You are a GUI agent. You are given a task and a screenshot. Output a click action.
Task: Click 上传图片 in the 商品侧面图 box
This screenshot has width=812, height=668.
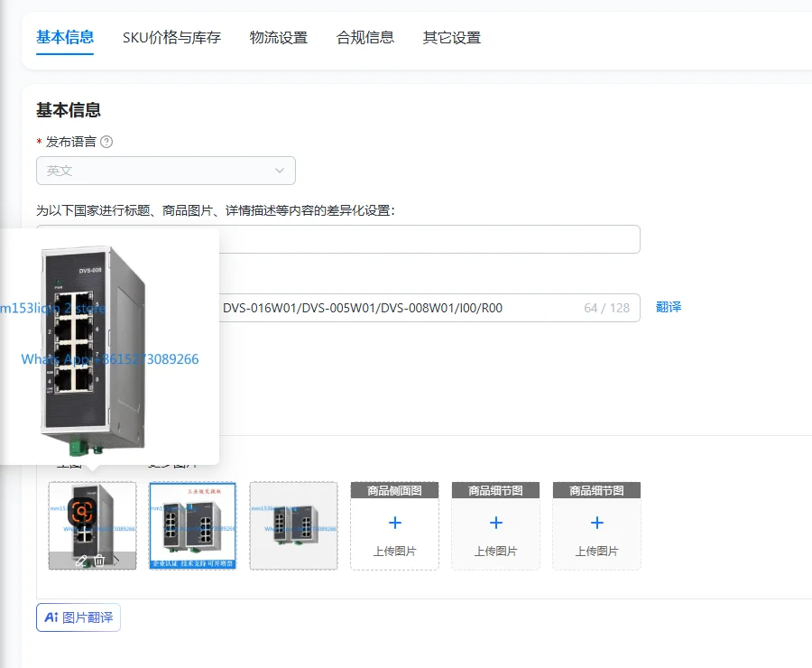click(394, 551)
